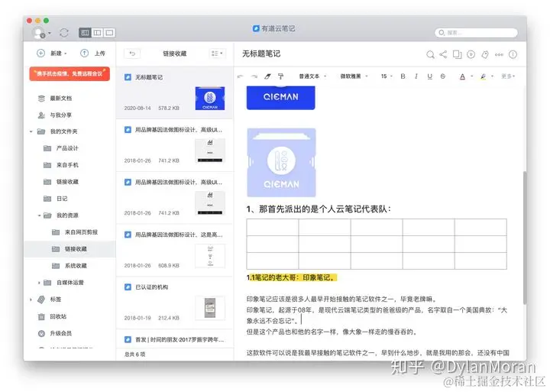Click the open in new window icon
The height and width of the screenshot is (392, 550).
click(457, 54)
